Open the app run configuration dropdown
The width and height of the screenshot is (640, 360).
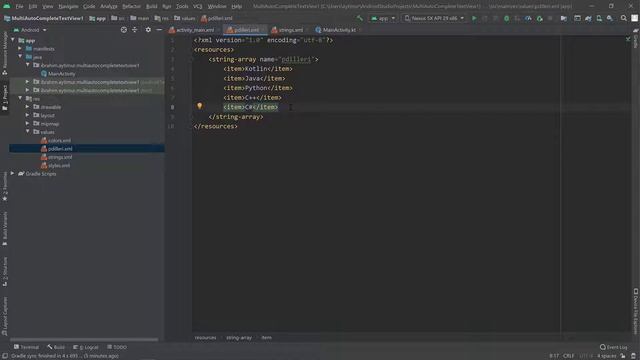coord(383,18)
